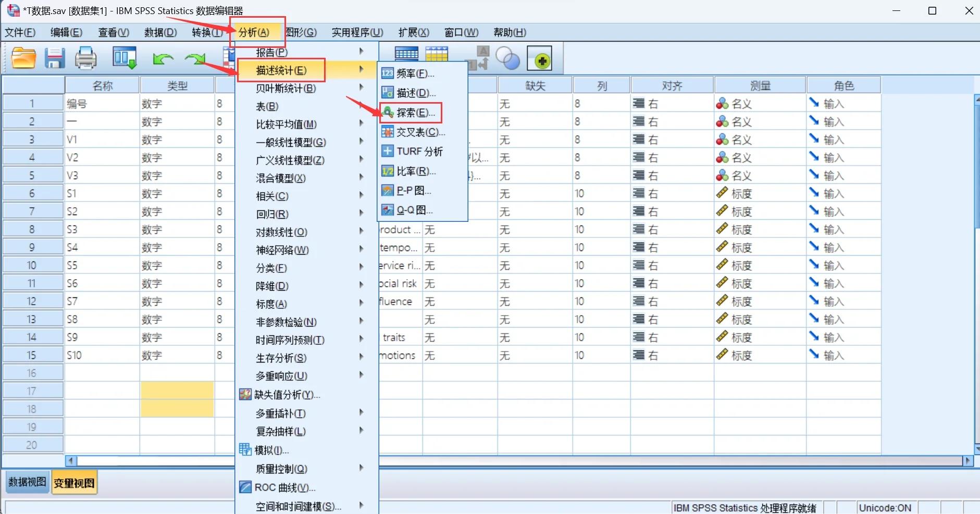Click the 名称 column header
980x514 pixels.
point(102,85)
